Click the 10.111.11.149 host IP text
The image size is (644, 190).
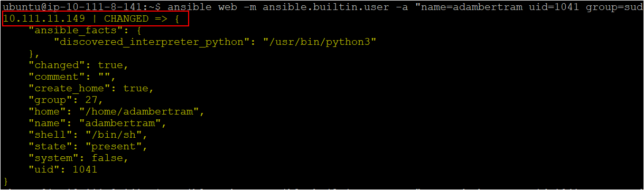tap(41, 18)
